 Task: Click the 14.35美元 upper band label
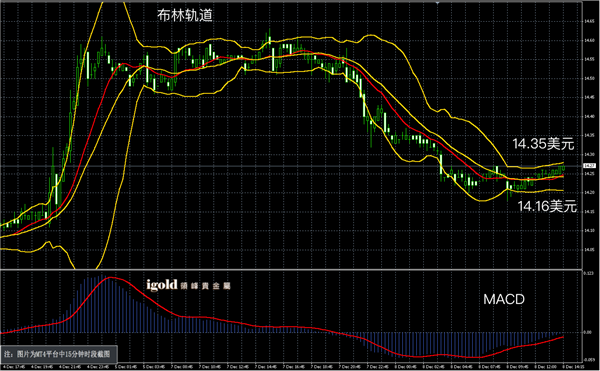point(543,144)
